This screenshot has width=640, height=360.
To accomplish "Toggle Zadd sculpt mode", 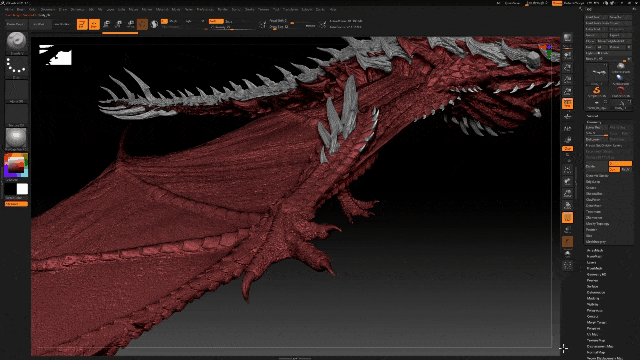I will [x=216, y=21].
